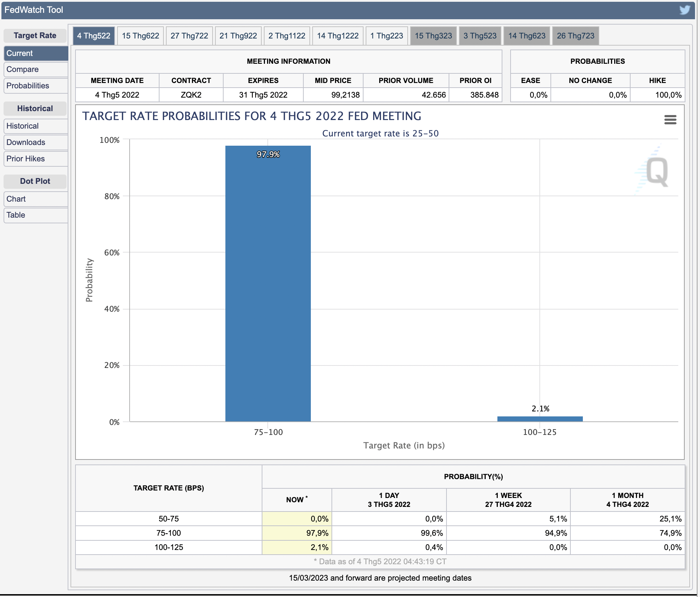Click the data timestamp footnote

click(x=380, y=562)
